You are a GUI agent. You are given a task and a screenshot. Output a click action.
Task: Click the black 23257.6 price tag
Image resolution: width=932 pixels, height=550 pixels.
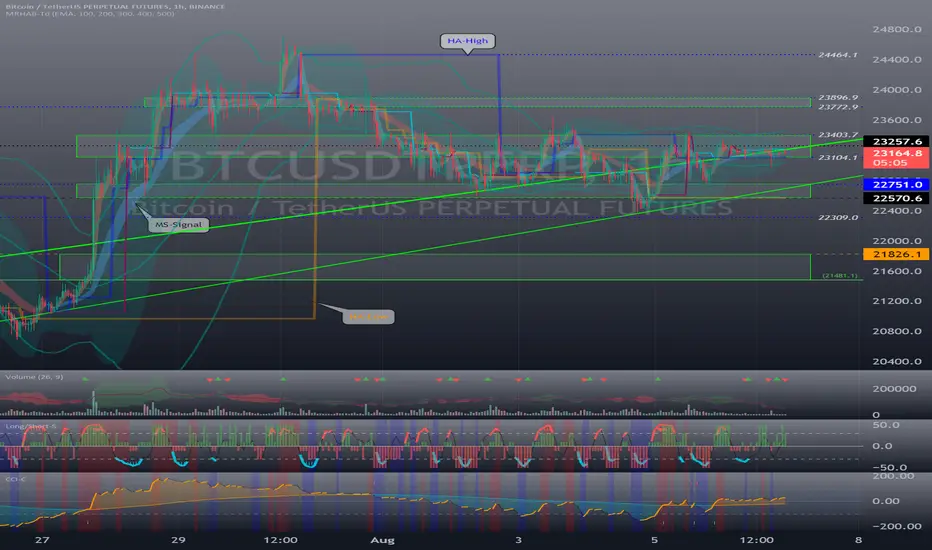pos(896,142)
